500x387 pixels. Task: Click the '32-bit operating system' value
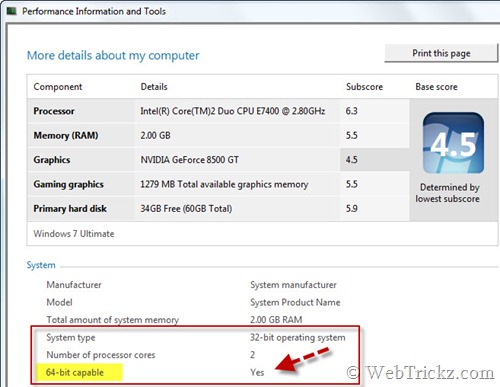point(298,338)
